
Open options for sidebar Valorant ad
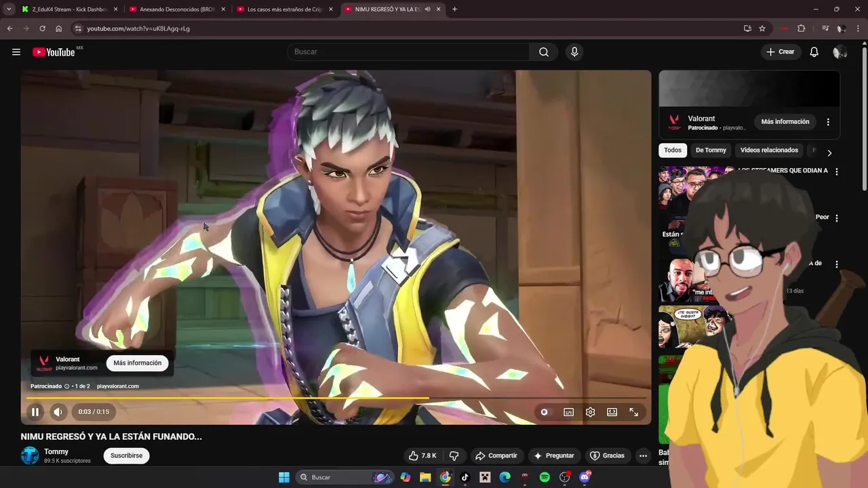pos(828,122)
